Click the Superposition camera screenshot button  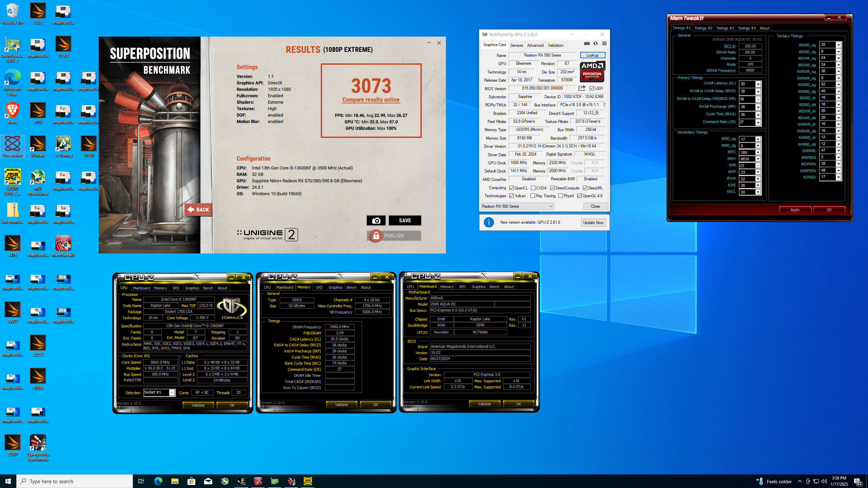click(x=376, y=221)
